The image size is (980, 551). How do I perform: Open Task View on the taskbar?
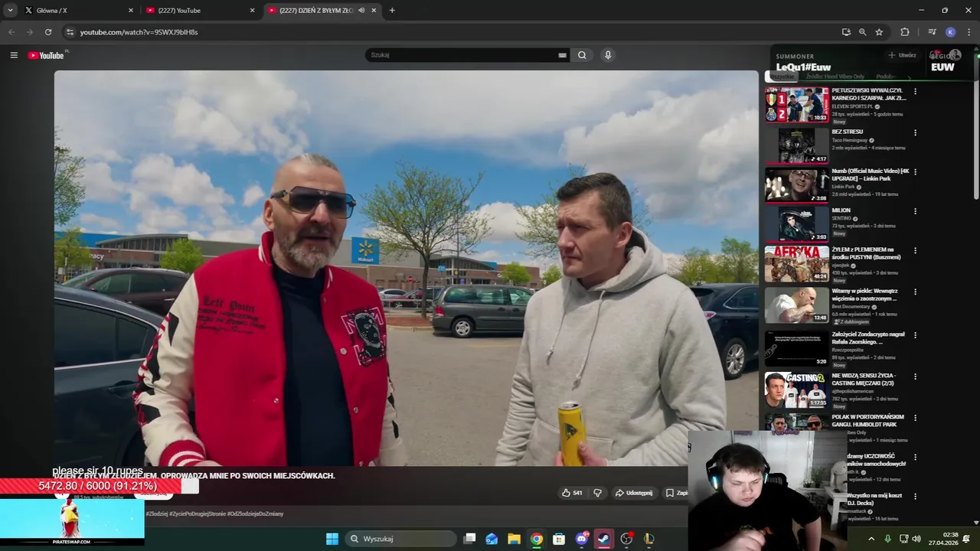[x=470, y=539]
